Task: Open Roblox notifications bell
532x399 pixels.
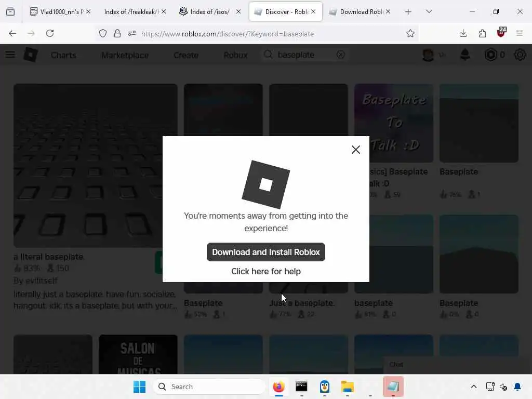Action: (465, 55)
